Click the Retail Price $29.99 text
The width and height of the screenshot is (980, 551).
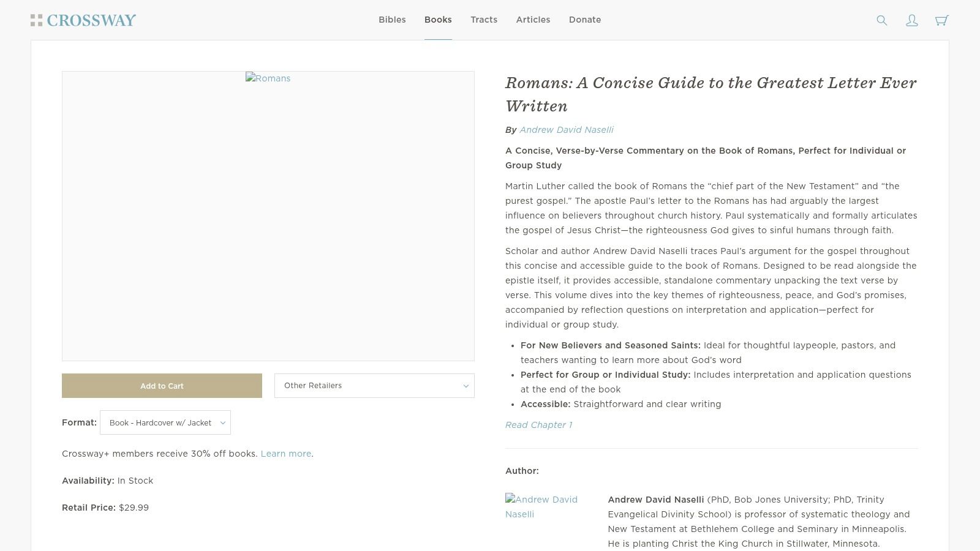[x=105, y=508]
